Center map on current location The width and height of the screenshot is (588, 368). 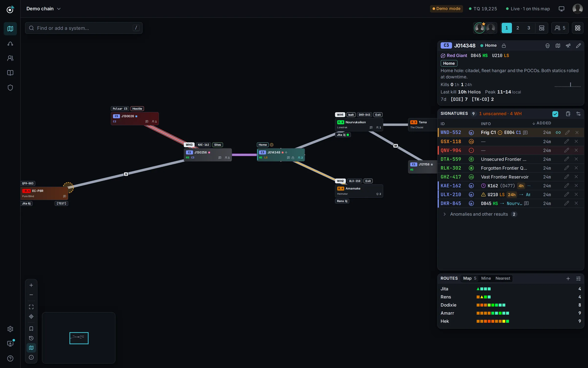pyautogui.click(x=31, y=316)
